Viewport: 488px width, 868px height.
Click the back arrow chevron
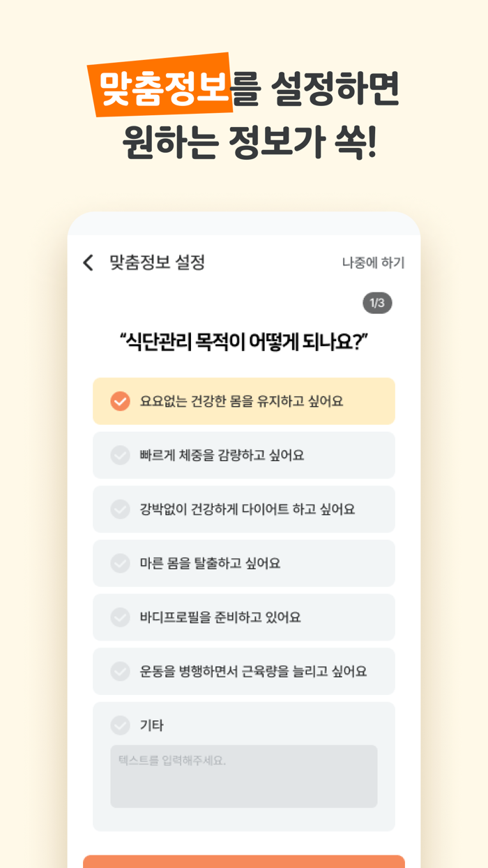point(87,262)
